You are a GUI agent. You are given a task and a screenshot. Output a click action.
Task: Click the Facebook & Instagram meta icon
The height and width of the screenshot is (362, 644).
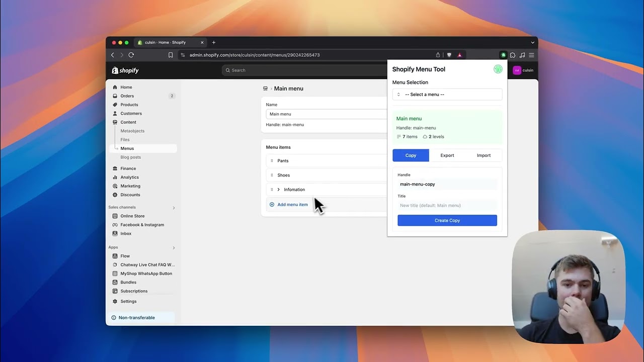click(115, 225)
